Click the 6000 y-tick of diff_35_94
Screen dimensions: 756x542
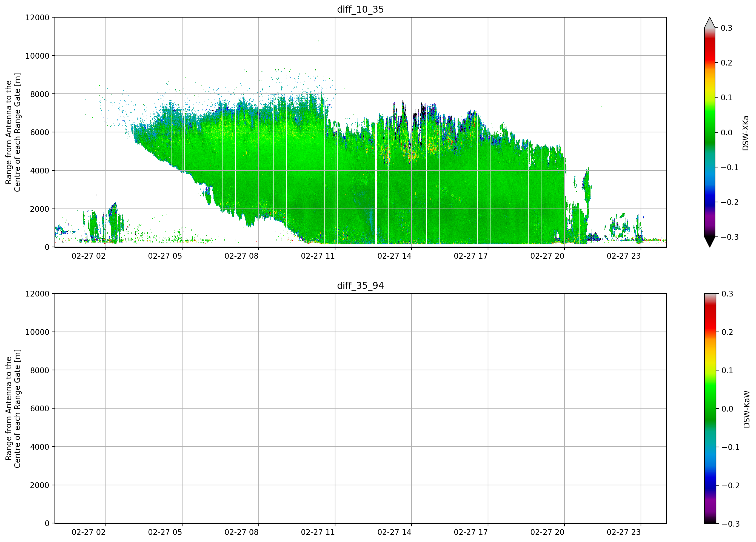point(40,409)
